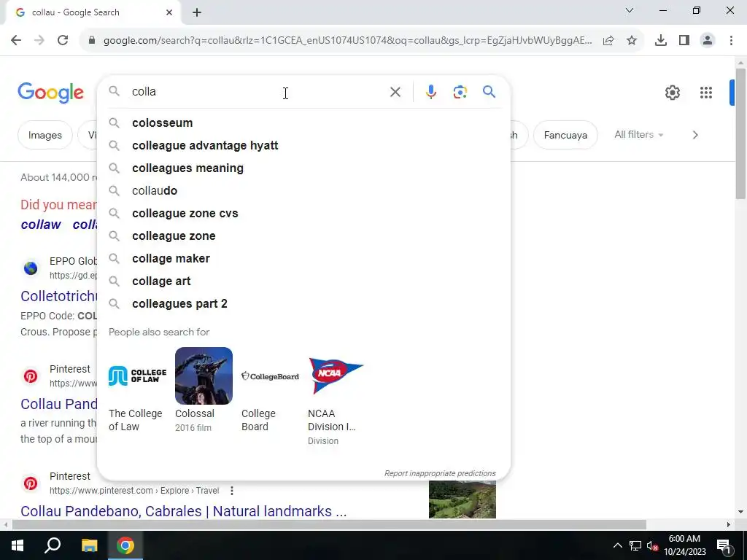
Task: Open The College of Law thumbnail
Action: click(x=137, y=376)
